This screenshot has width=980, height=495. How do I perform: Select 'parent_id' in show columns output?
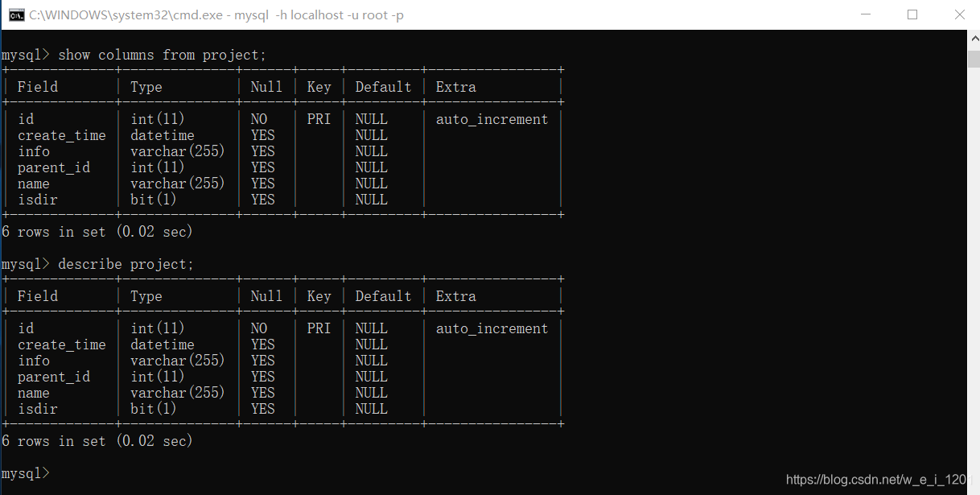click(54, 167)
